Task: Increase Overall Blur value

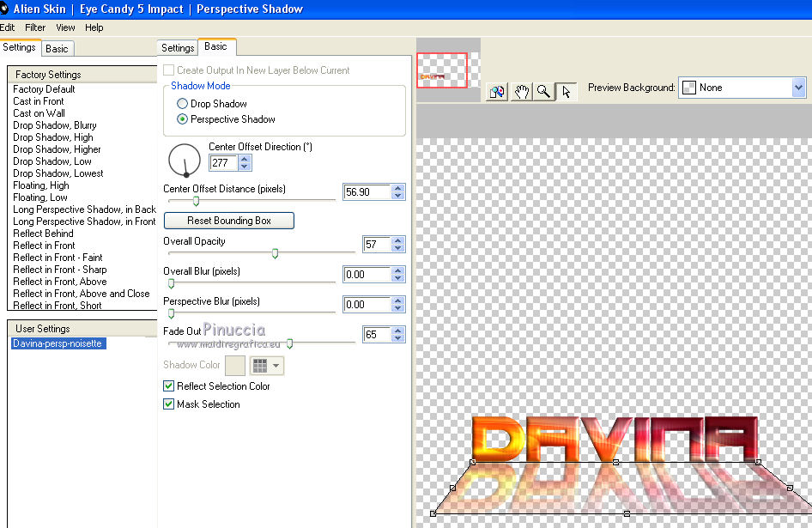Action: pyautogui.click(x=397, y=270)
